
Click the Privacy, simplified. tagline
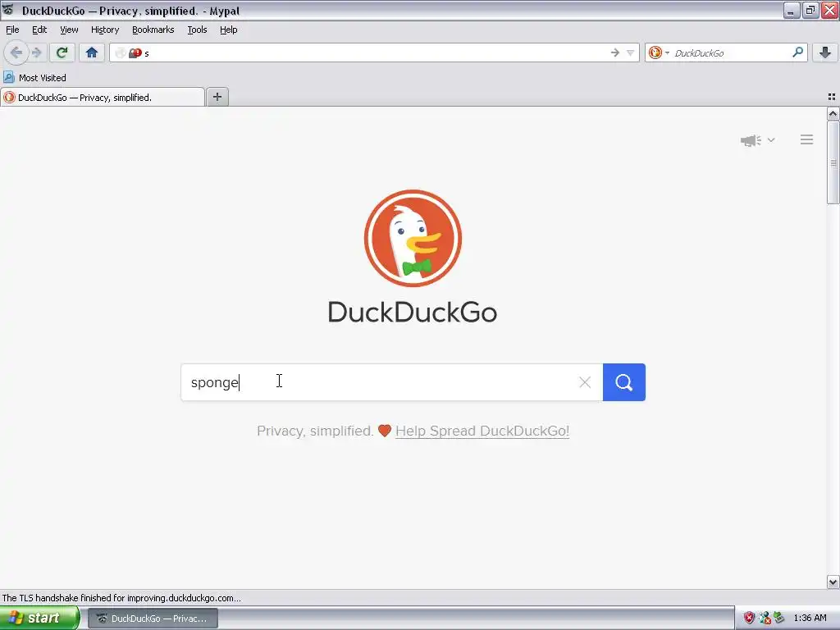click(315, 431)
